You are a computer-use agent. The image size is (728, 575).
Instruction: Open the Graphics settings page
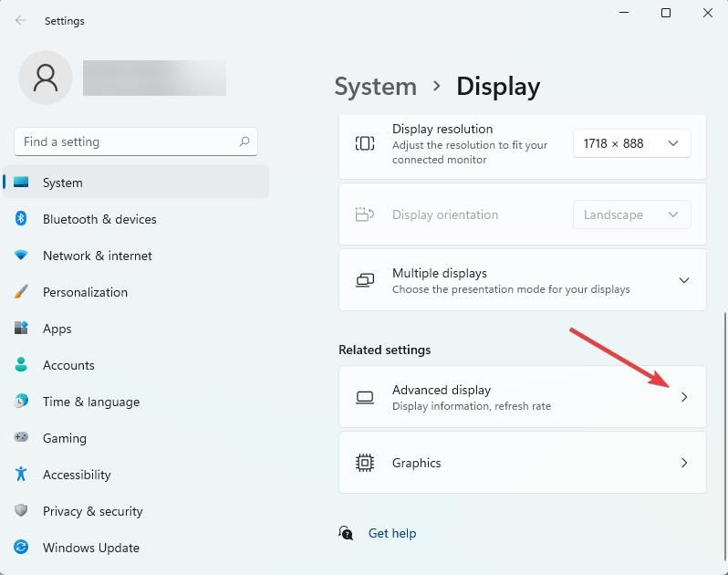pos(523,463)
